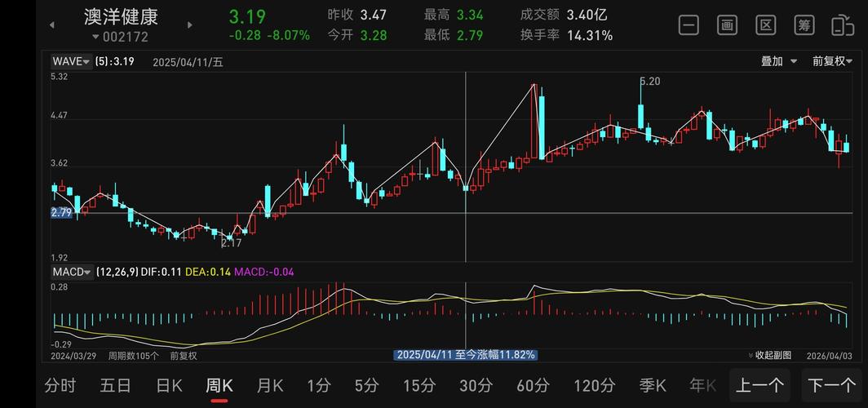
Task: Switch to 日K tab
Action: coord(168,385)
